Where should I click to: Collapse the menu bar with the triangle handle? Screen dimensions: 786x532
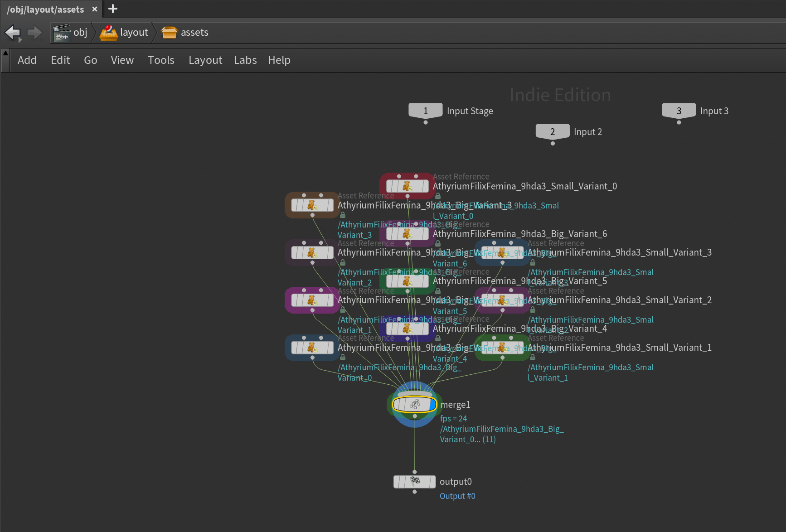(x=5, y=53)
